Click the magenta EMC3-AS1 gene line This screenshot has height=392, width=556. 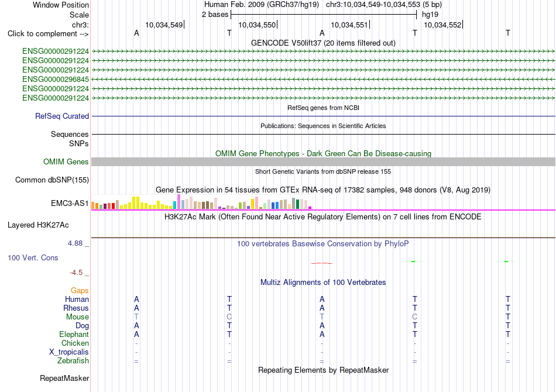[323, 210]
